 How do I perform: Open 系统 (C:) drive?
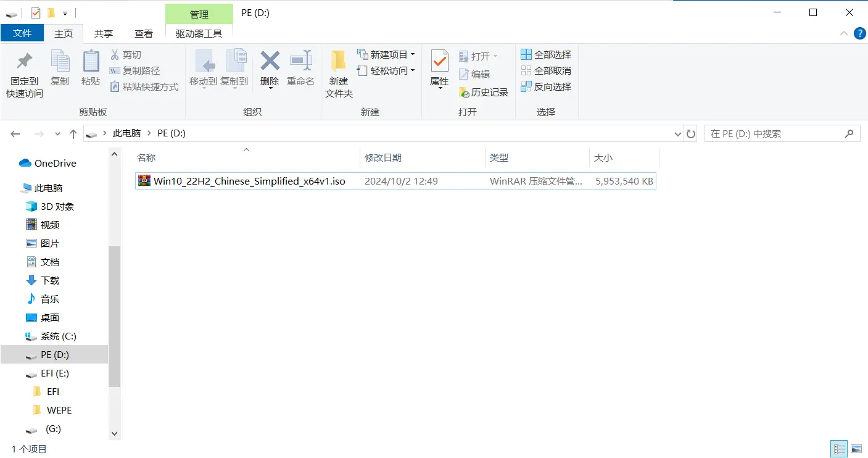[x=51, y=336]
